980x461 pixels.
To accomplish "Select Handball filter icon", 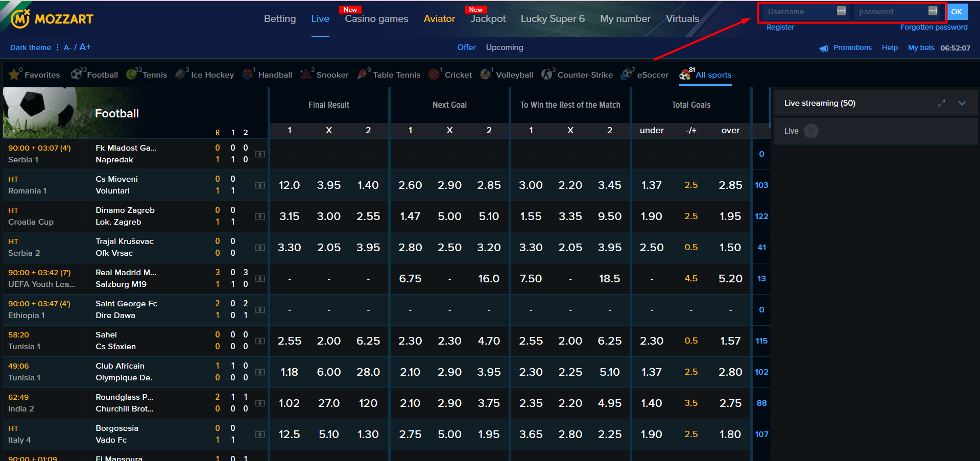I will point(248,75).
